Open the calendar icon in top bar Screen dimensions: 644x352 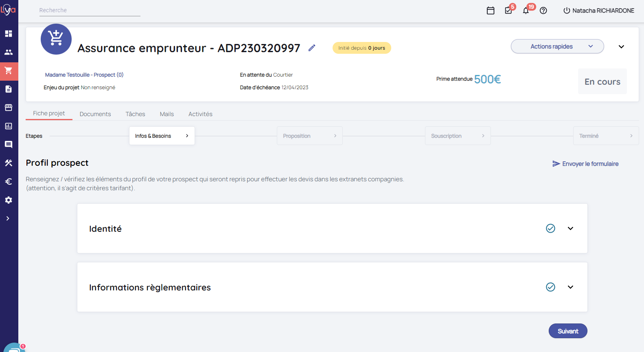click(491, 11)
